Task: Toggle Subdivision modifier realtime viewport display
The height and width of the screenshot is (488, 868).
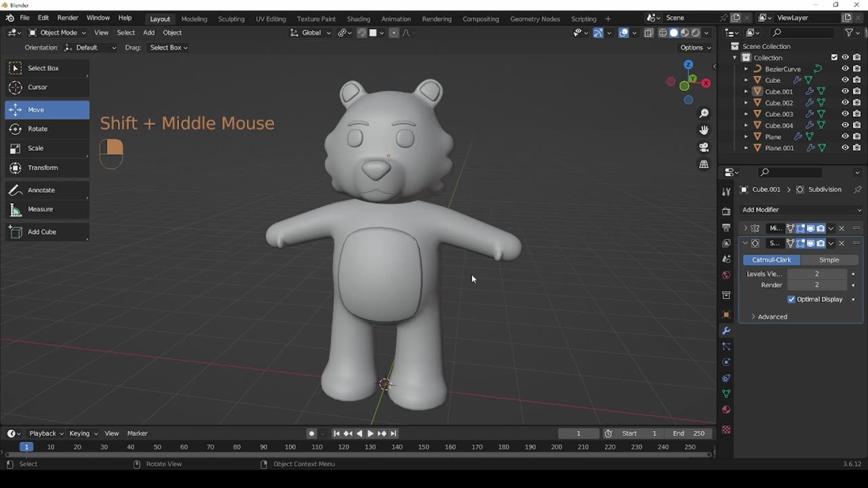Action: click(810, 243)
